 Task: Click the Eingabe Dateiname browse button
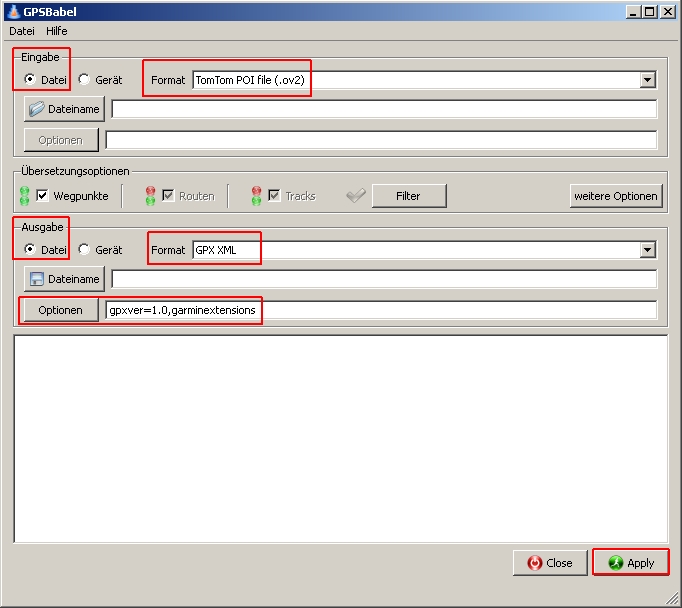pos(64,109)
